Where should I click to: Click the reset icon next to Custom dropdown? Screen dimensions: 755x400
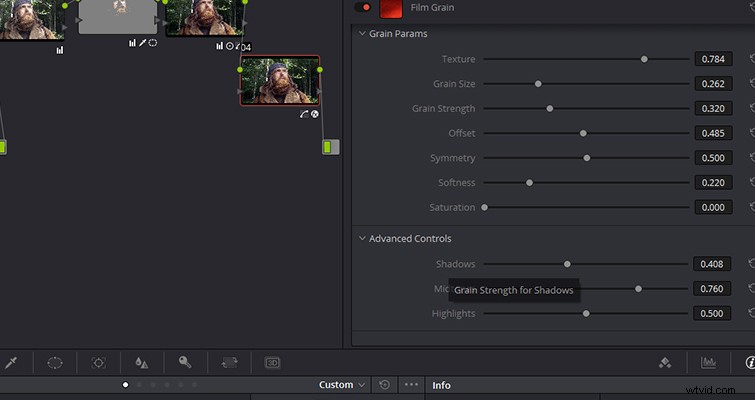click(x=384, y=385)
